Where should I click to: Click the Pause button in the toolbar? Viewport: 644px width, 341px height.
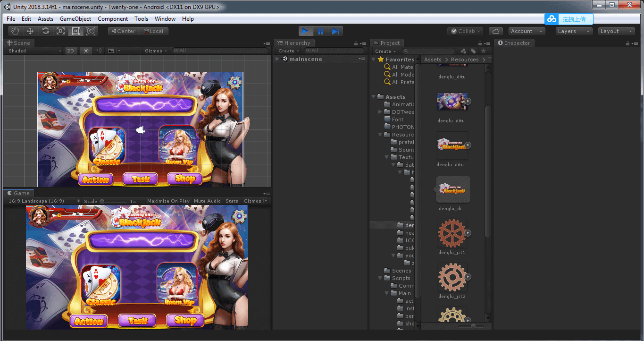tap(320, 31)
